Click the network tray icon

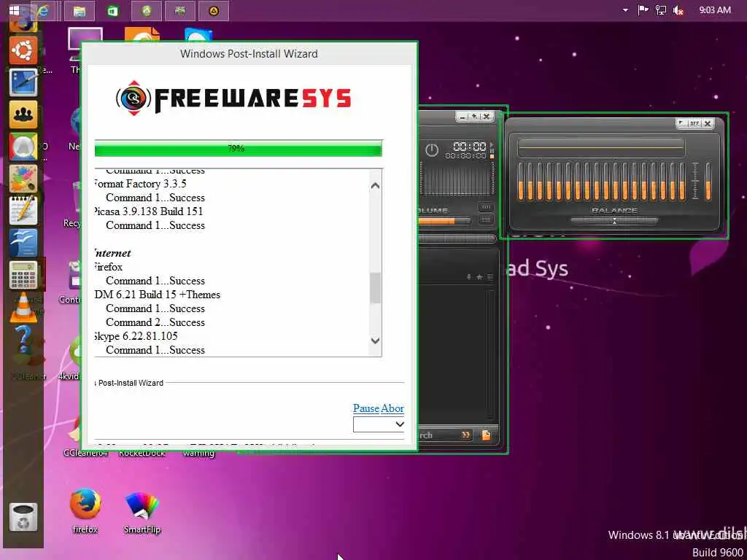661,10
